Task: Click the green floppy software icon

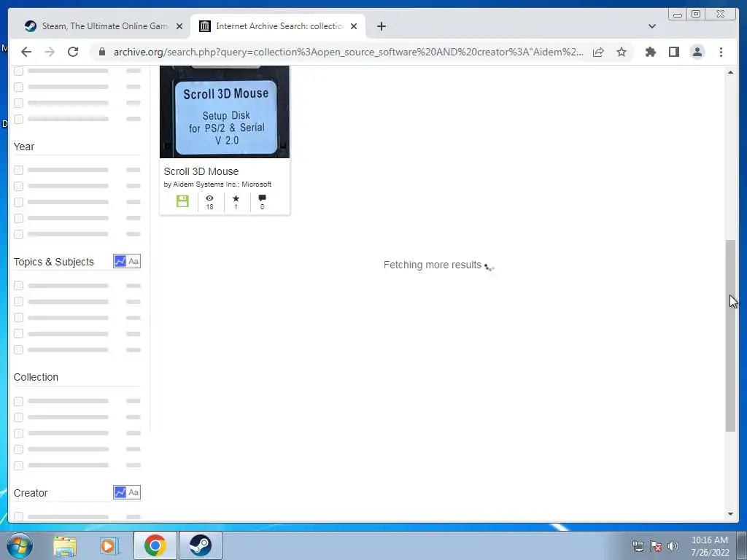Action: [x=182, y=201]
